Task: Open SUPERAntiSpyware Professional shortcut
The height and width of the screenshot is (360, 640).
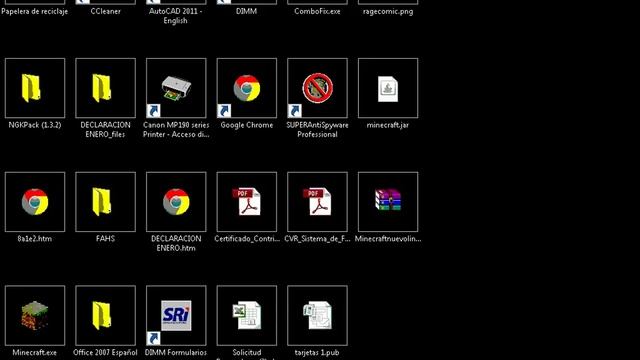Action: [x=317, y=88]
